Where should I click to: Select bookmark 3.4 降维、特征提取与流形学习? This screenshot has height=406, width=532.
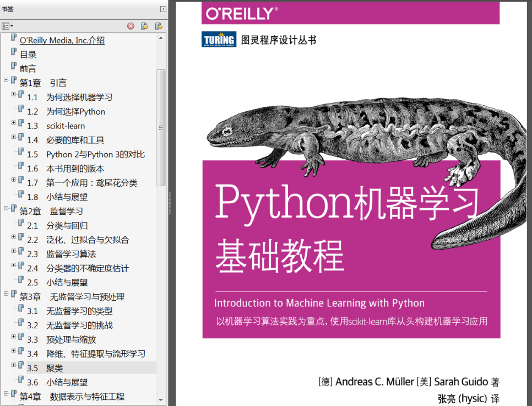tap(86, 354)
